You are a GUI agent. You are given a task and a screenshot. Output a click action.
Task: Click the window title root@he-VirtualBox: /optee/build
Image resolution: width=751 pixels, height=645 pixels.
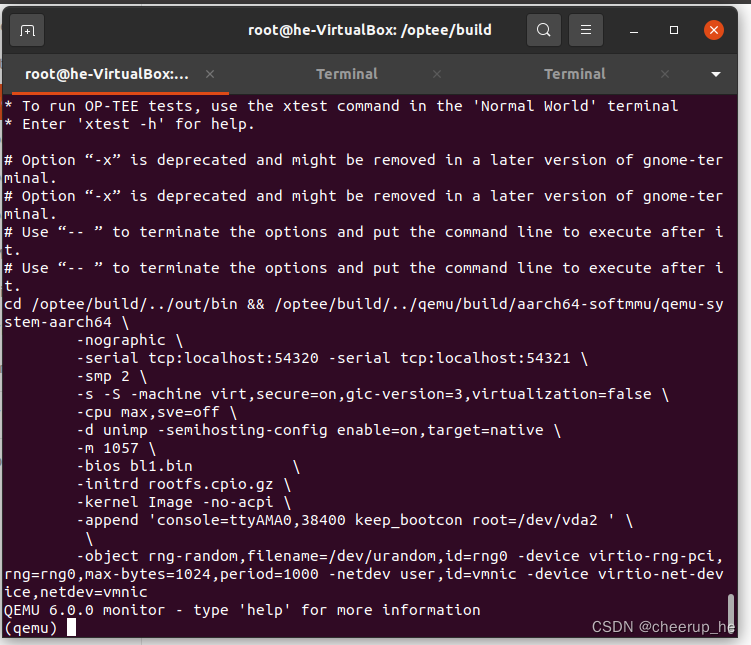click(x=370, y=30)
